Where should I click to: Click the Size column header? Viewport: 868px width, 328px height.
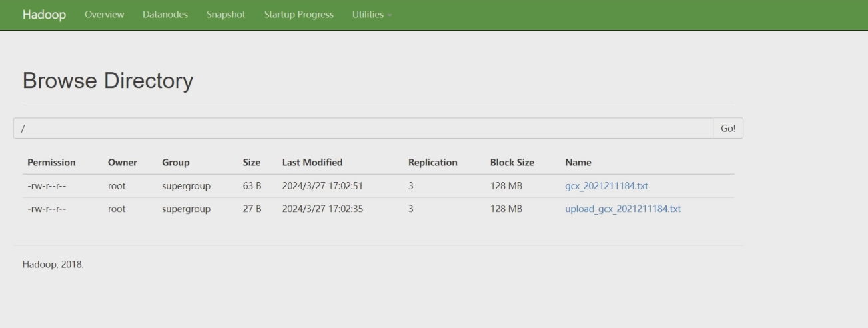point(252,163)
